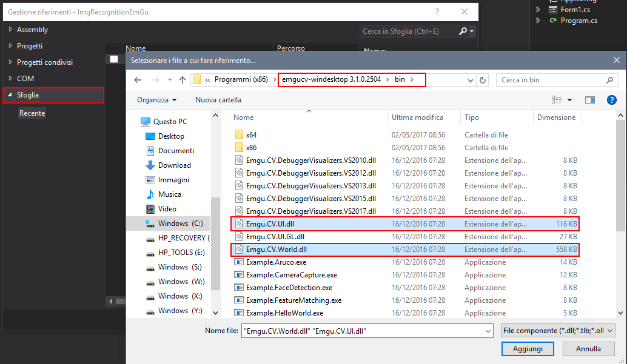The width and height of the screenshot is (627, 364).
Task: Open the Organizza dropdown menu
Action: [x=156, y=100]
